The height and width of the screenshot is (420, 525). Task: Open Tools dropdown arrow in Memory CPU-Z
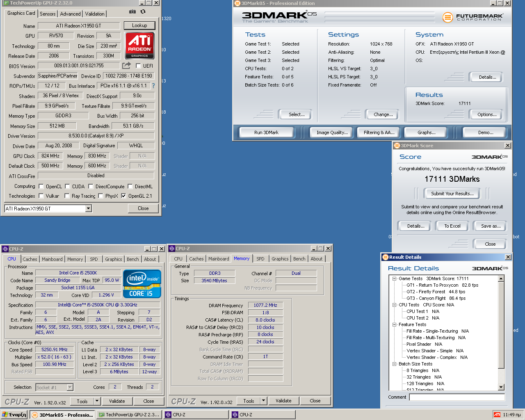[x=264, y=401]
